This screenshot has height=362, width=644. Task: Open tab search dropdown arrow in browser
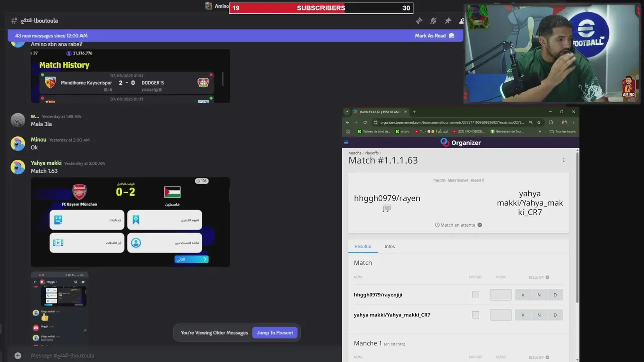(346, 112)
